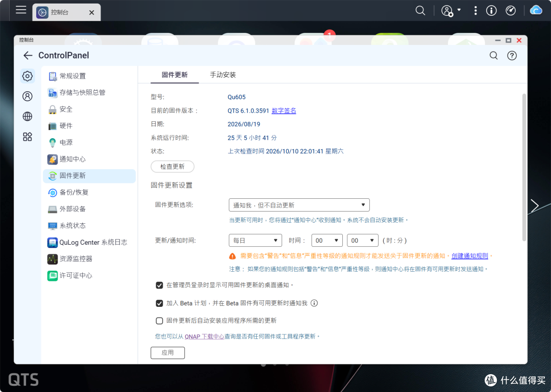Open 备份/恢复 in sidebar

[89, 192]
